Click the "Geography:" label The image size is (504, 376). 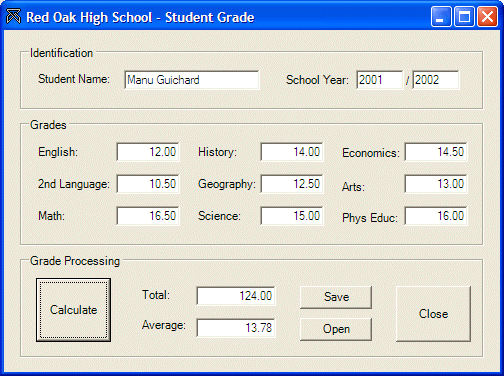pyautogui.click(x=227, y=184)
